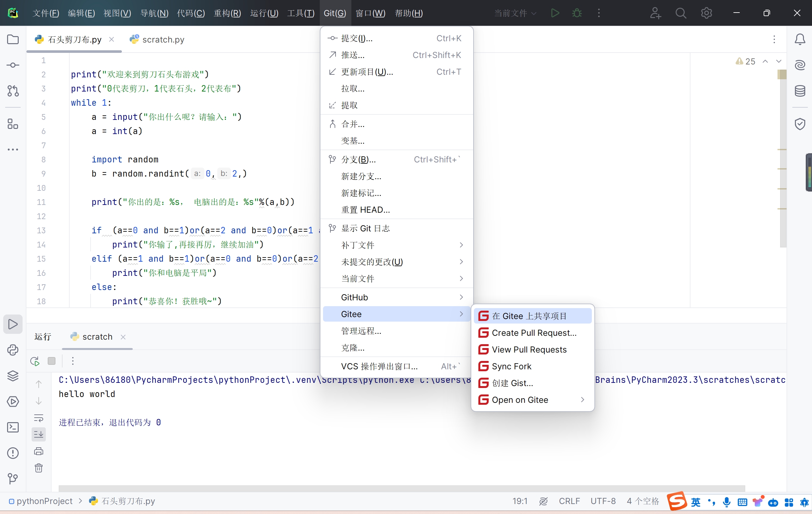This screenshot has height=514, width=812.
Task: Click the console horizontal scrollbar
Action: [x=402, y=489]
